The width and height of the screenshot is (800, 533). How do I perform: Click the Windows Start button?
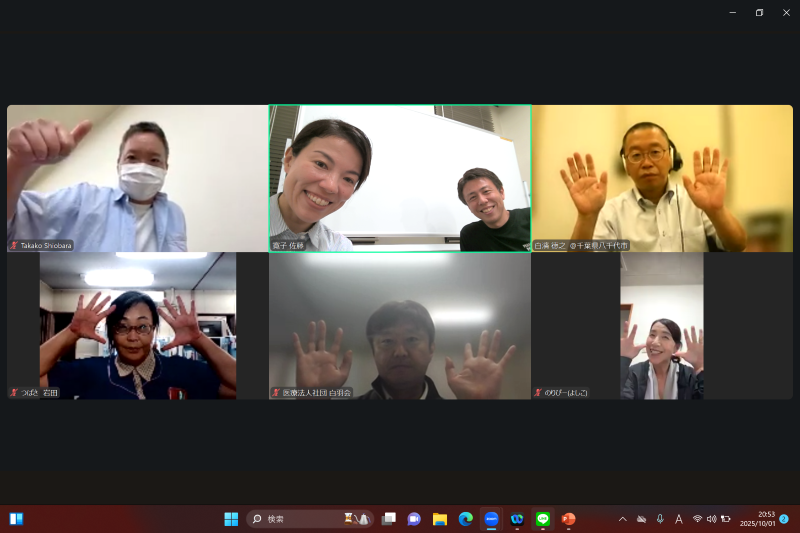pos(231,519)
